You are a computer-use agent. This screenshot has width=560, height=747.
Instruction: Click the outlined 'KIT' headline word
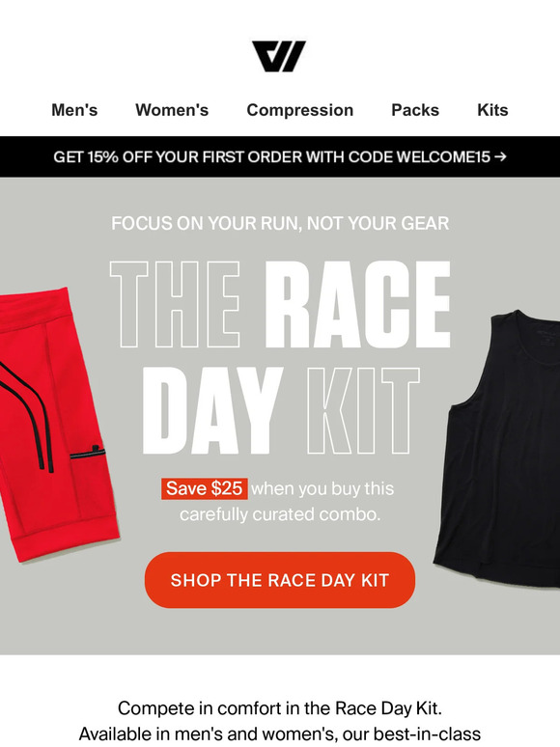(363, 411)
